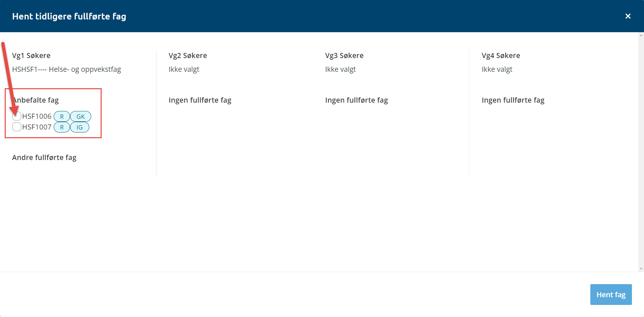This screenshot has height=317, width=644.
Task: Close the Hent tidligere fullførte fag dialog
Action: [628, 16]
